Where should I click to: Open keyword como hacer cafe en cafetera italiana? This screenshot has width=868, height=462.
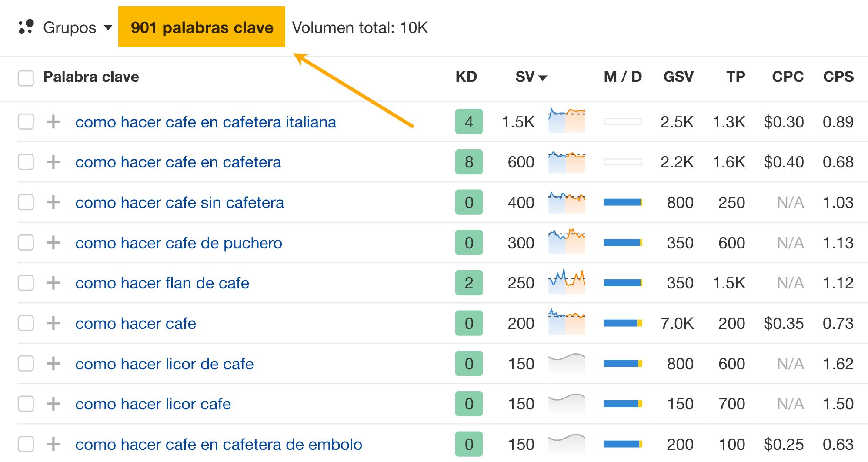(x=206, y=122)
